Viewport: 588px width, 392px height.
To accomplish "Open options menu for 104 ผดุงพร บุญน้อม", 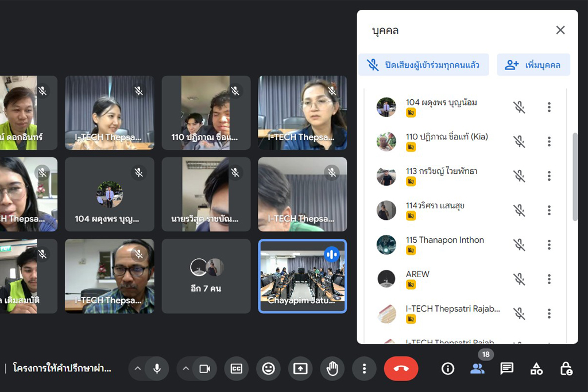I will coord(549,107).
